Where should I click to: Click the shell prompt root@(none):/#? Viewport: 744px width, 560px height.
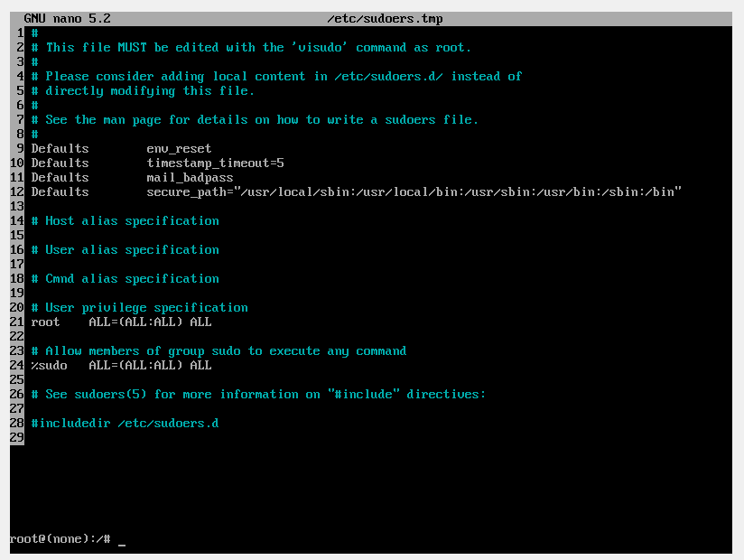click(x=60, y=539)
